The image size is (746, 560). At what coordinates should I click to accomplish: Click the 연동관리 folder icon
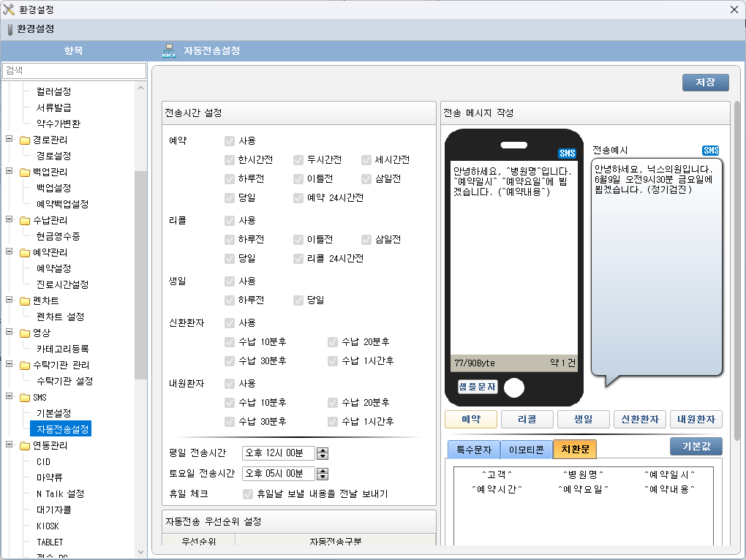tap(25, 446)
